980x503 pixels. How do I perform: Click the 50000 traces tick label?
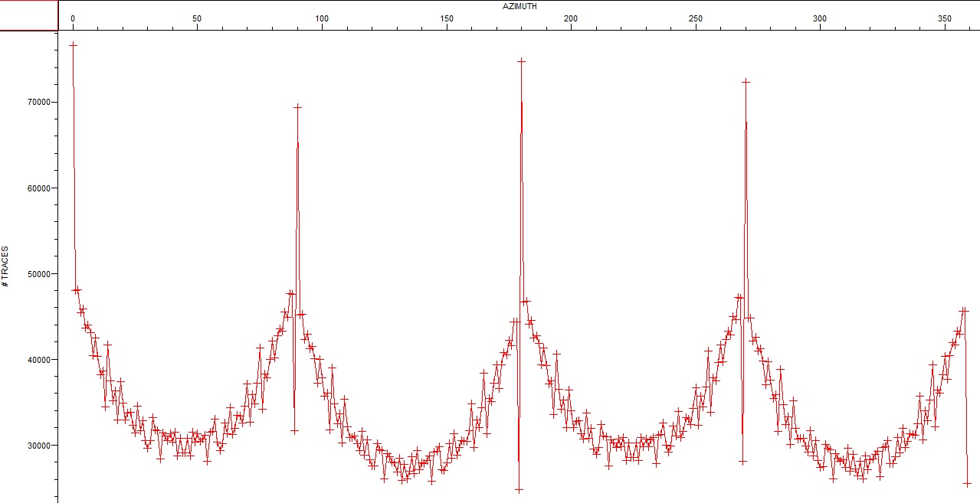[x=38, y=273]
